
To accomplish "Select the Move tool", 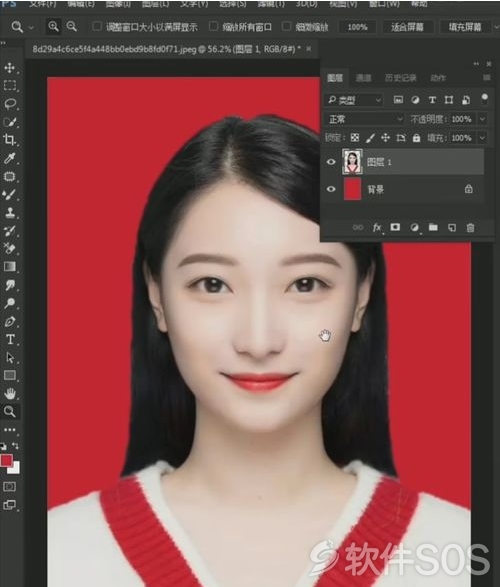I will [x=10, y=68].
